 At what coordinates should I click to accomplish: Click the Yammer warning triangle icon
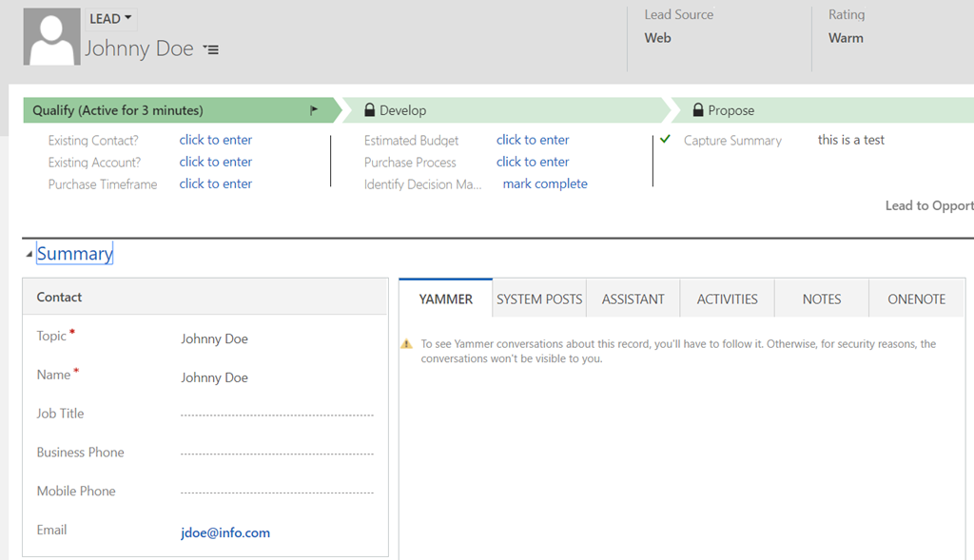[x=406, y=344]
